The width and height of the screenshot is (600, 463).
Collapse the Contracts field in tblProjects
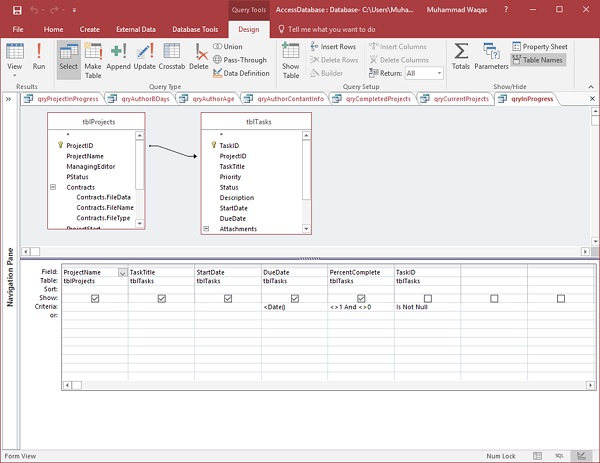point(51,187)
